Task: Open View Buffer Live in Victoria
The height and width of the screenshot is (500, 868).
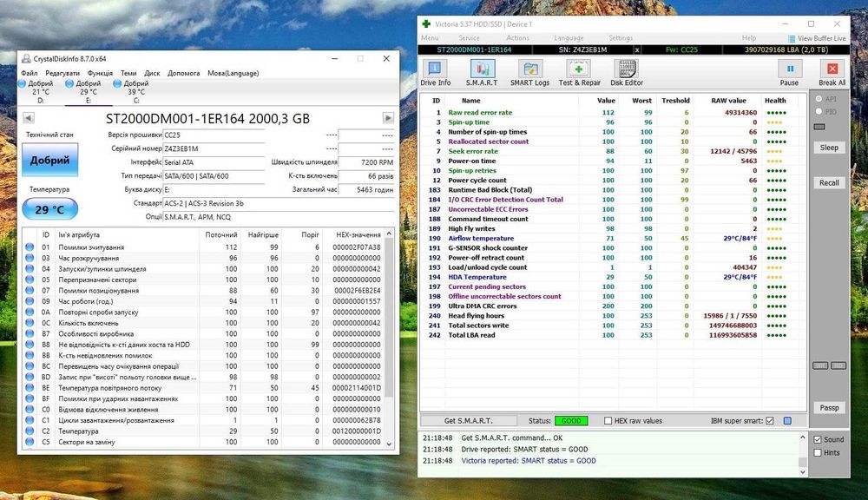Action: (817, 38)
